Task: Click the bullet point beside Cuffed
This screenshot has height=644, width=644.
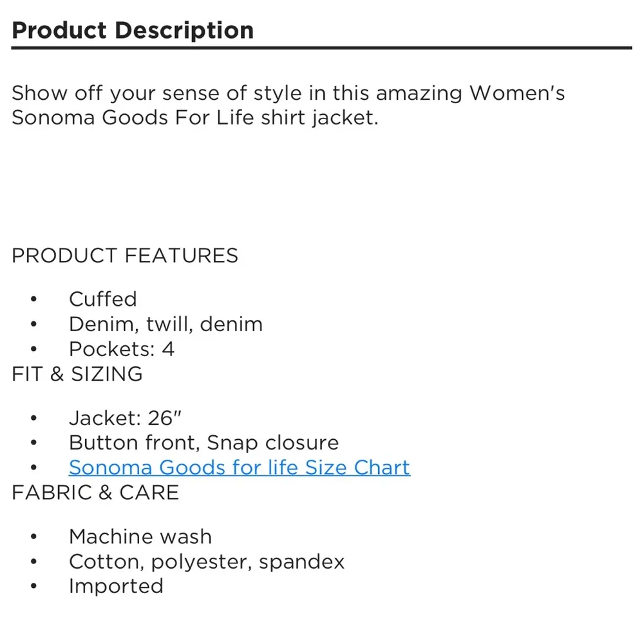Action: point(34,299)
